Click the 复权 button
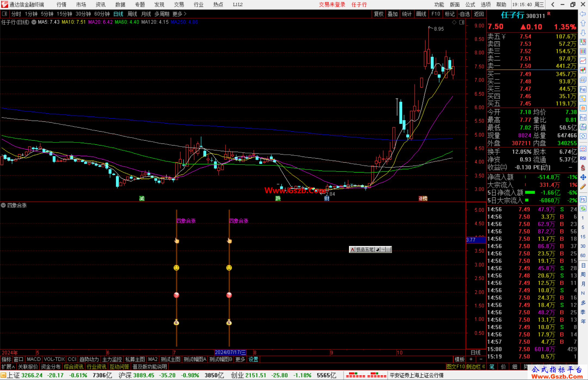 (x=379, y=14)
